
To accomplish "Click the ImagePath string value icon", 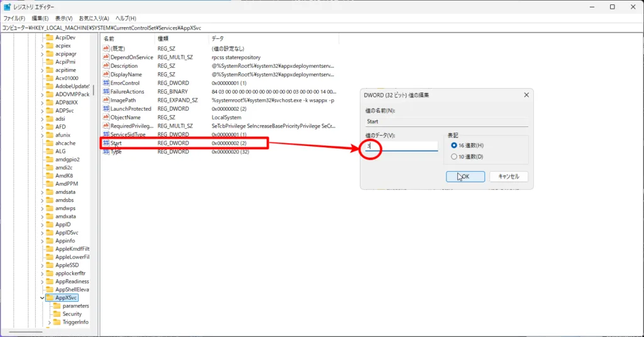I will point(106,100).
